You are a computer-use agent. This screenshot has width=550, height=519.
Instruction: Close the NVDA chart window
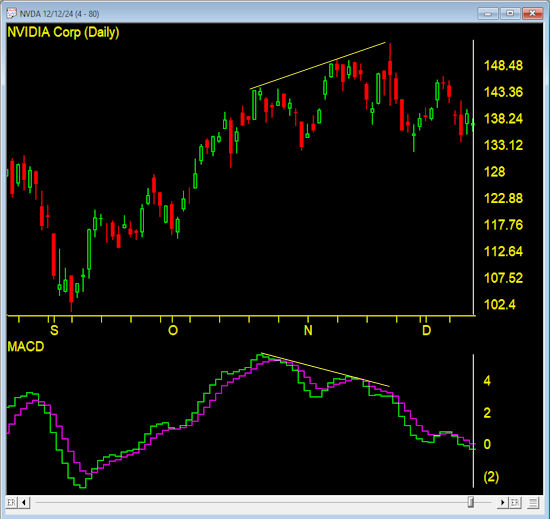tap(532, 13)
